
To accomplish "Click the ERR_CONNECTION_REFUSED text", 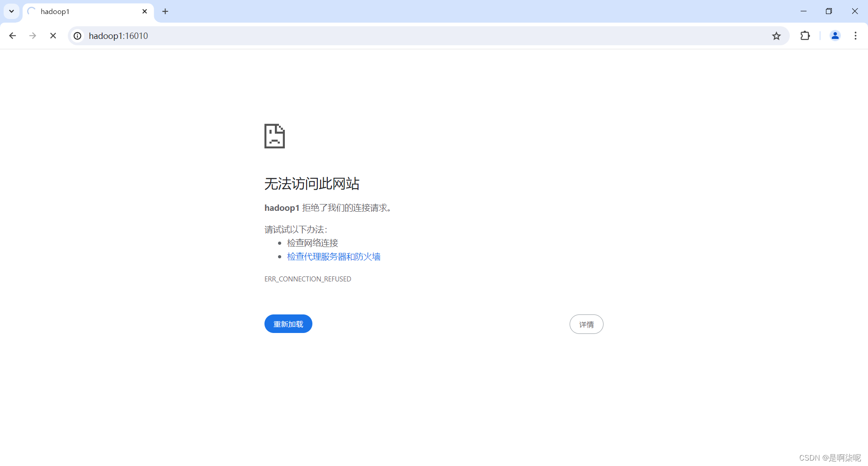I will pyautogui.click(x=308, y=279).
